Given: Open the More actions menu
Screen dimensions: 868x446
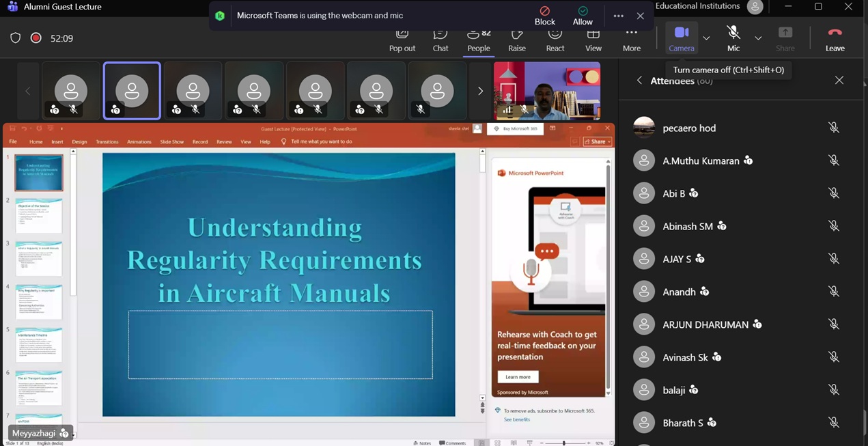Looking at the screenshot, I should tap(632, 39).
